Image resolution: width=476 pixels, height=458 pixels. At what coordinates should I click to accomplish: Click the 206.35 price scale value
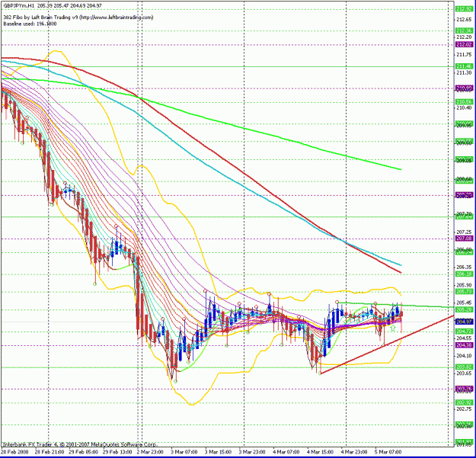point(464,267)
